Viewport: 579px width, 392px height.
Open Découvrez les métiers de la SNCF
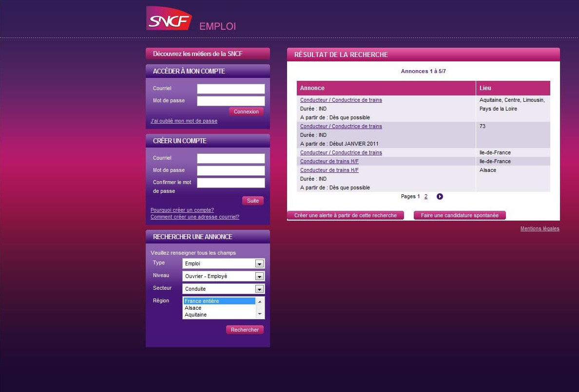[x=208, y=54]
